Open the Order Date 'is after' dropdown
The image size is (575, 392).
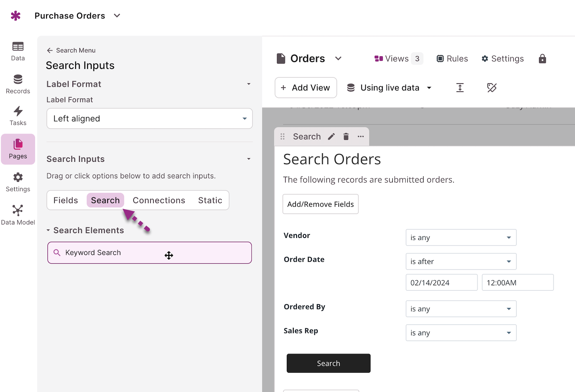coord(461,261)
